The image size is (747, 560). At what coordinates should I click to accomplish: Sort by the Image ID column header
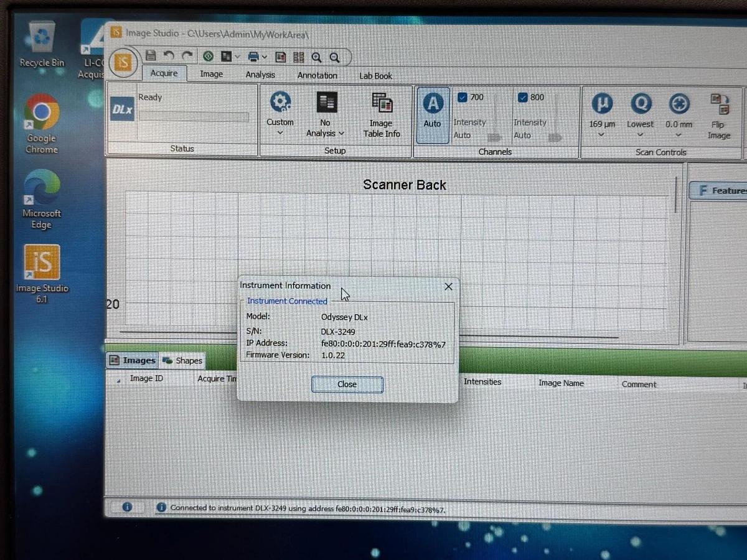pyautogui.click(x=146, y=378)
